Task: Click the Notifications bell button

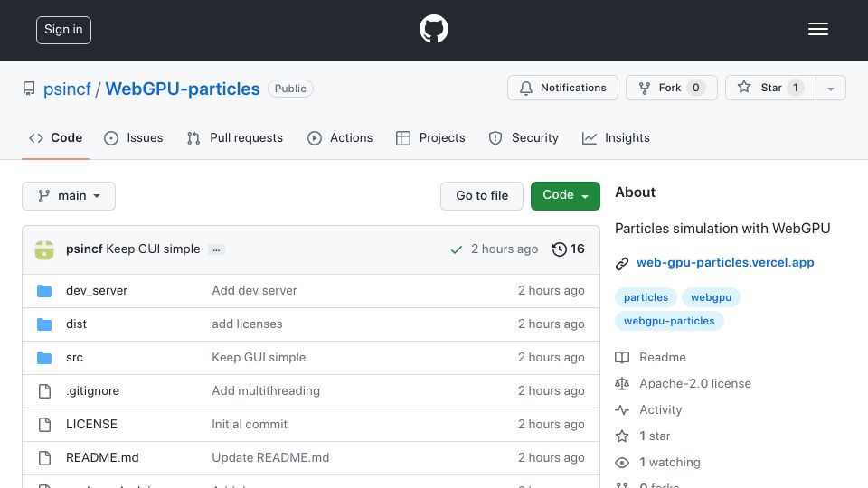Action: pos(562,88)
